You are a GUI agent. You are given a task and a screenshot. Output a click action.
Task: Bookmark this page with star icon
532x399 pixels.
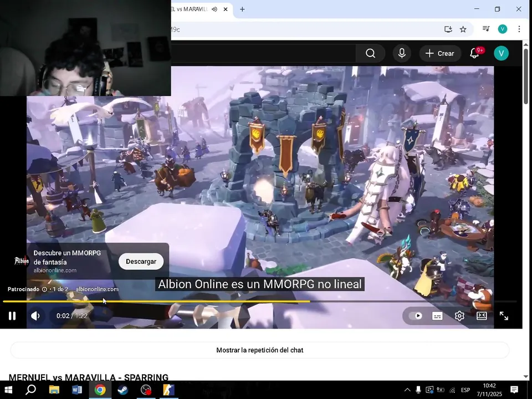click(463, 29)
